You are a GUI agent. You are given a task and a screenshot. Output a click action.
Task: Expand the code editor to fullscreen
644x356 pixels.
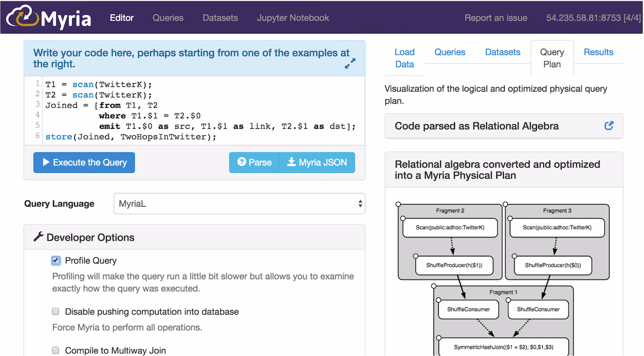pos(350,63)
